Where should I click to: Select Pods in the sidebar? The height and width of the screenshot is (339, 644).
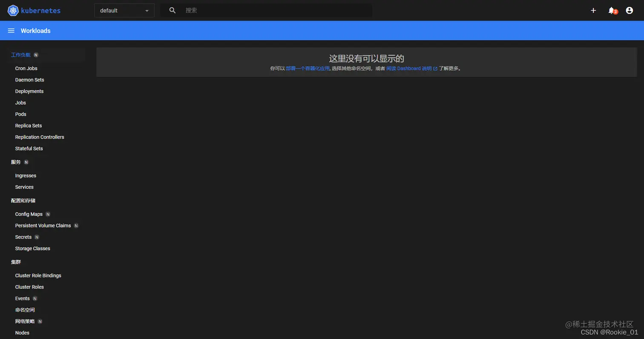point(20,114)
